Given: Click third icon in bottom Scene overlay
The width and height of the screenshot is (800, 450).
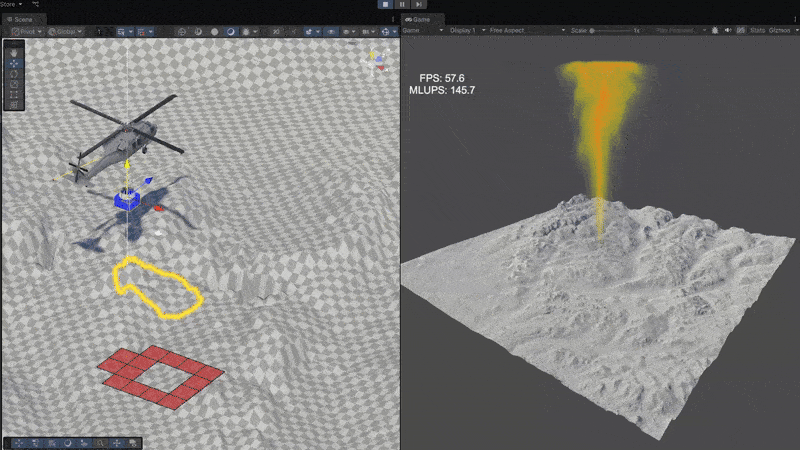Looking at the screenshot, I should [52, 443].
